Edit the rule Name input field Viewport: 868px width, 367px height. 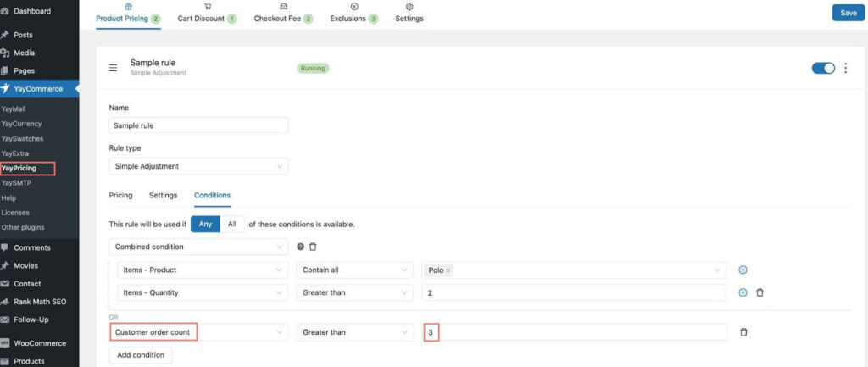(x=198, y=125)
